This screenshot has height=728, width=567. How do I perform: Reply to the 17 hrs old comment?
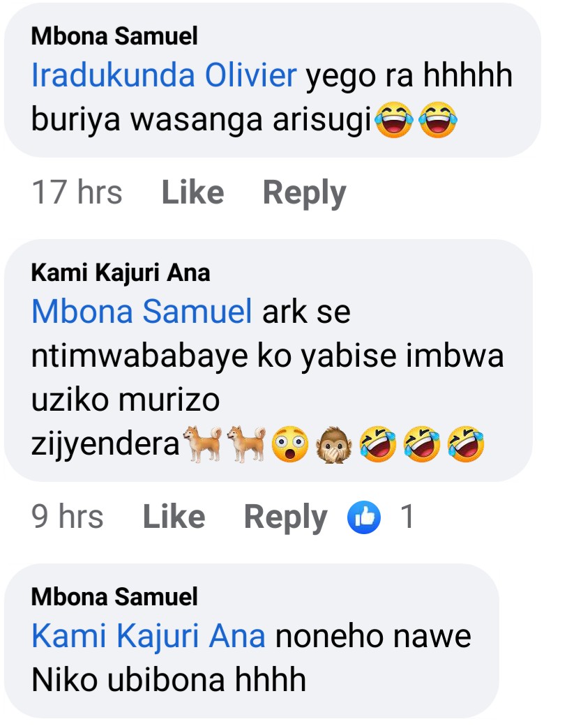(304, 193)
